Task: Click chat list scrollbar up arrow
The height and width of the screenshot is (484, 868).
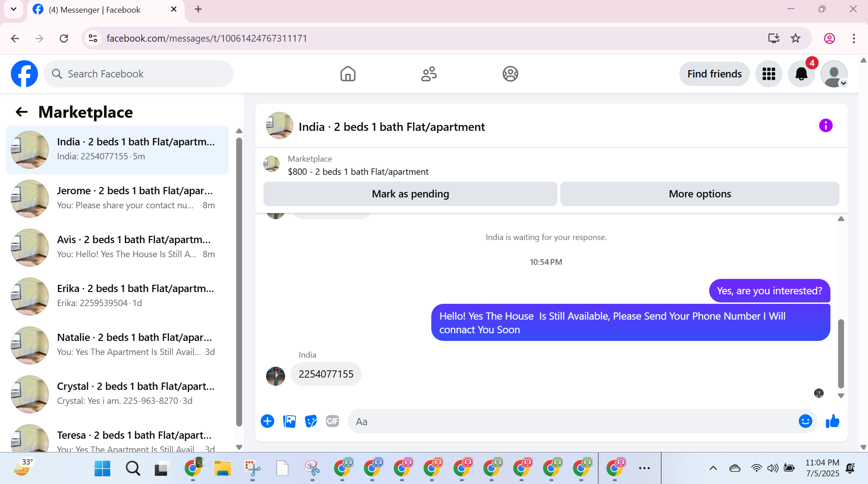Action: click(x=239, y=131)
